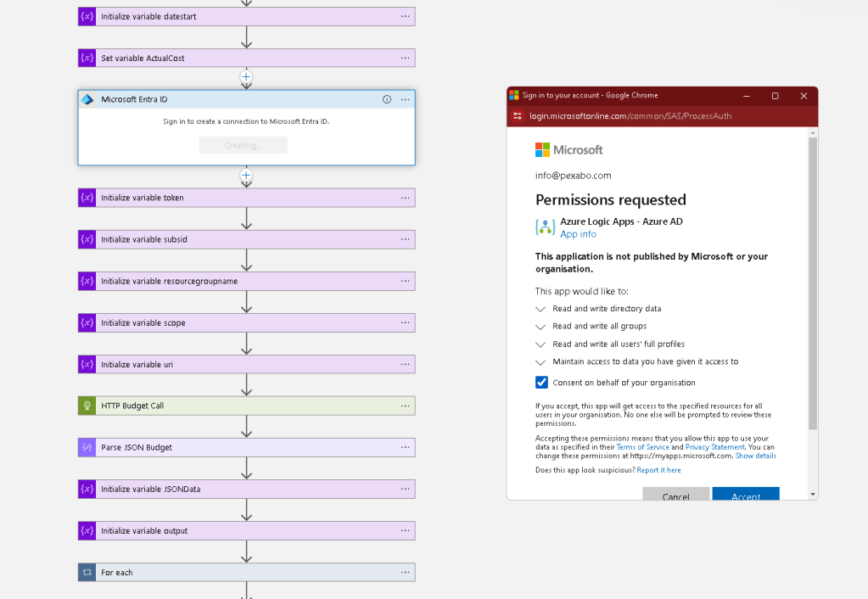This screenshot has height=599, width=868.
Task: Select the For each step header
Action: (x=246, y=573)
